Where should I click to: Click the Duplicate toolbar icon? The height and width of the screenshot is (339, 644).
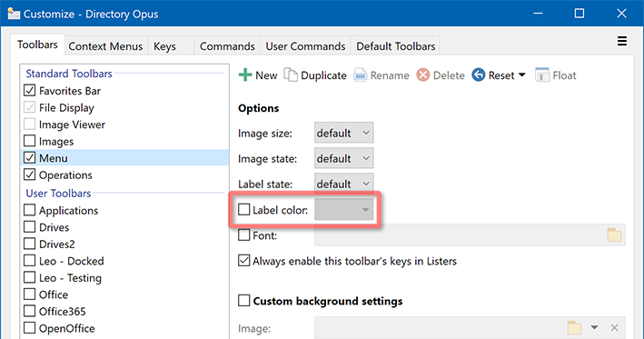[291, 75]
